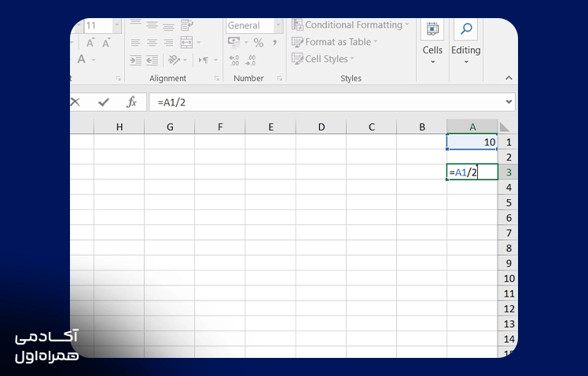Image resolution: width=588 pixels, height=376 pixels.
Task: Click the Accounting Number Format icon
Action: point(233,42)
